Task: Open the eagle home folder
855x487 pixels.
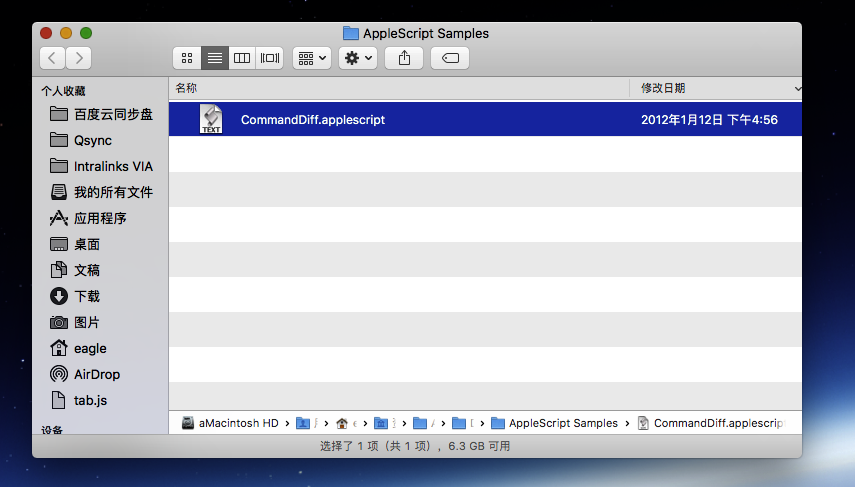Action: (x=78, y=348)
